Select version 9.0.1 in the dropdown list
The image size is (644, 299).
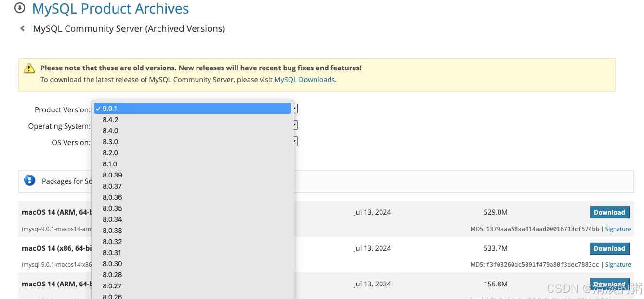pyautogui.click(x=193, y=109)
